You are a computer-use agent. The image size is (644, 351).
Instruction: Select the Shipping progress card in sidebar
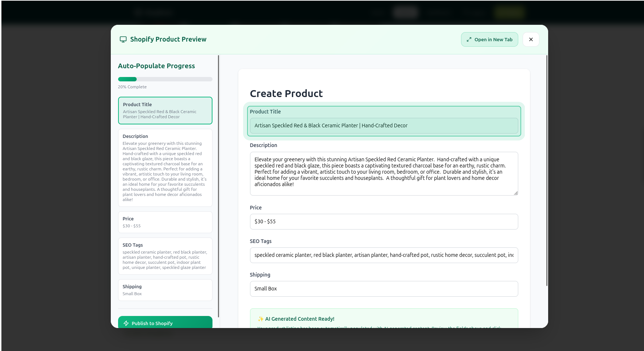tap(165, 290)
